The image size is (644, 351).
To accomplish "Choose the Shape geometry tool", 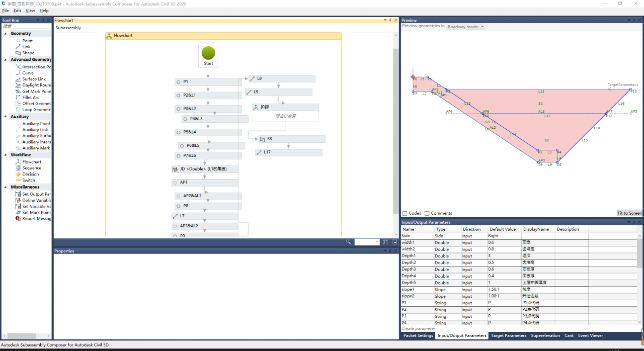I will [x=28, y=53].
